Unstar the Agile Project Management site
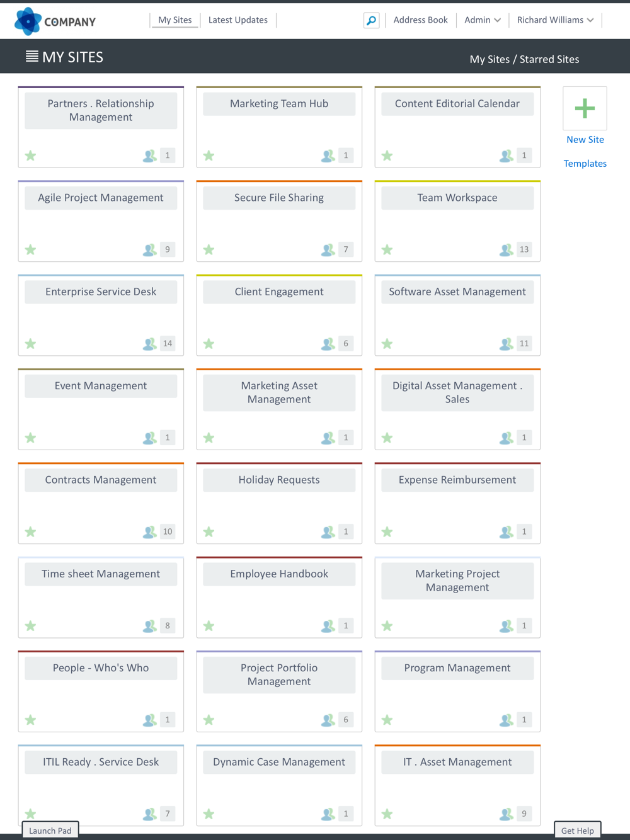Image resolution: width=630 pixels, height=840 pixels. pos(30,250)
